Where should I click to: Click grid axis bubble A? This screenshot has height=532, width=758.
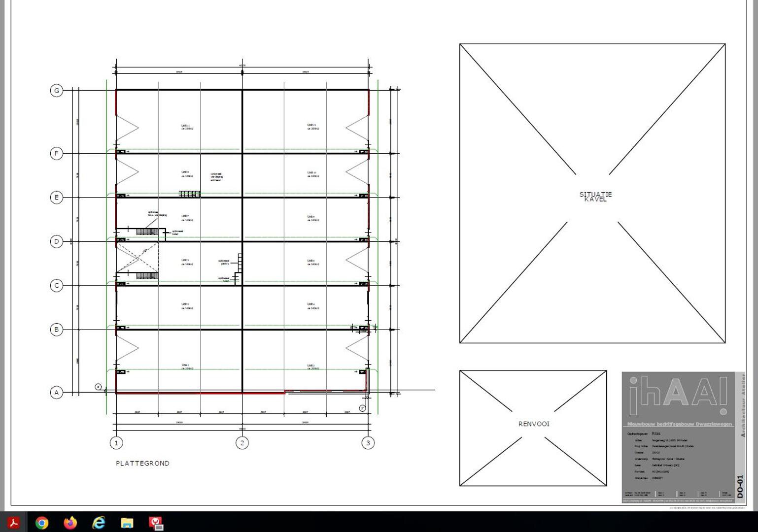click(57, 393)
